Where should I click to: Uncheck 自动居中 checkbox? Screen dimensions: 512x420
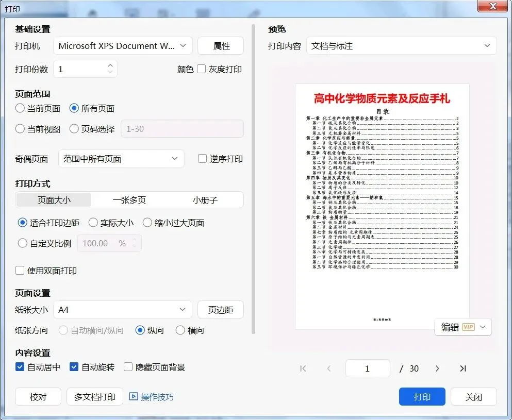(20, 367)
